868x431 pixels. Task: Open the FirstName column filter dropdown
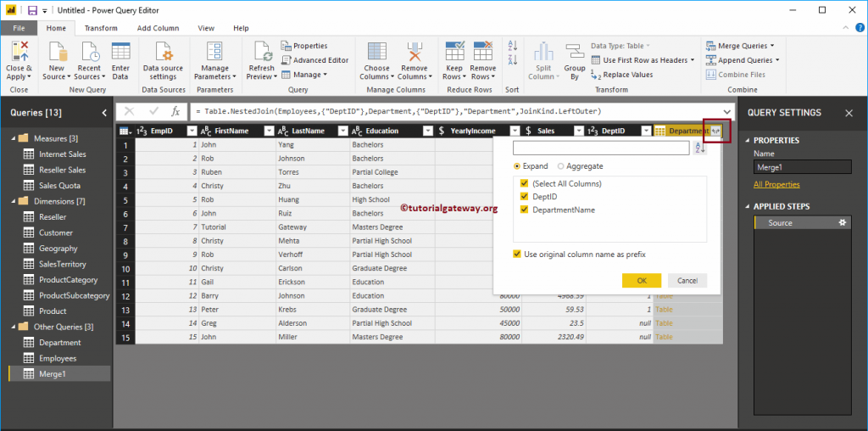(269, 131)
